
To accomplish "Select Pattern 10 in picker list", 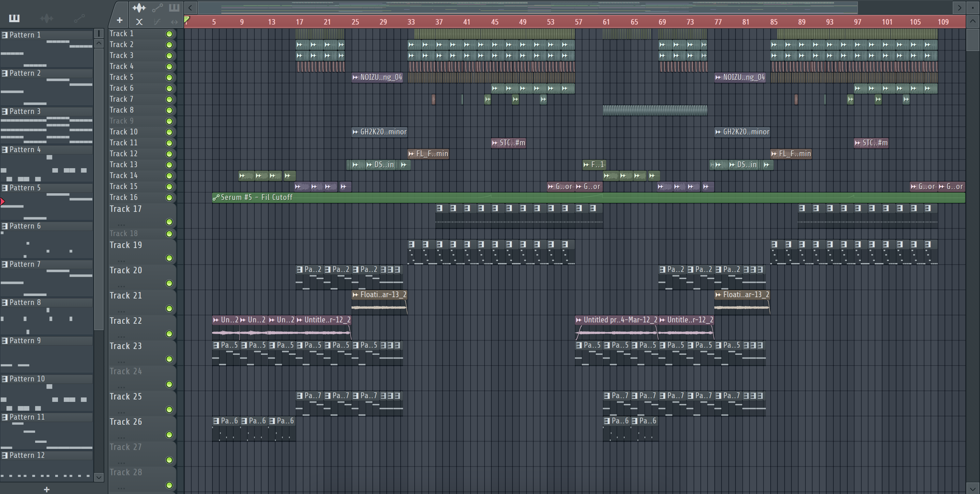I will pyautogui.click(x=27, y=379).
